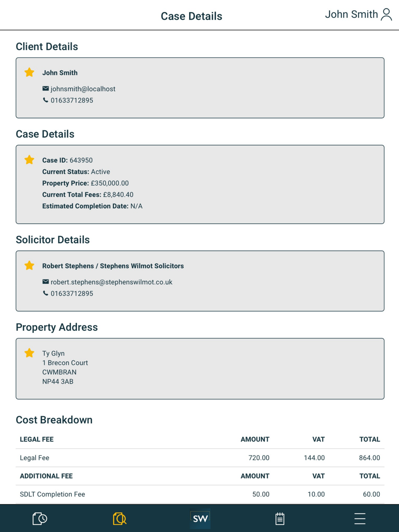Viewport: 399px width, 532px height.
Task: Email robert.stephens@stephenswilmot.co.uk
Action: 111,282
